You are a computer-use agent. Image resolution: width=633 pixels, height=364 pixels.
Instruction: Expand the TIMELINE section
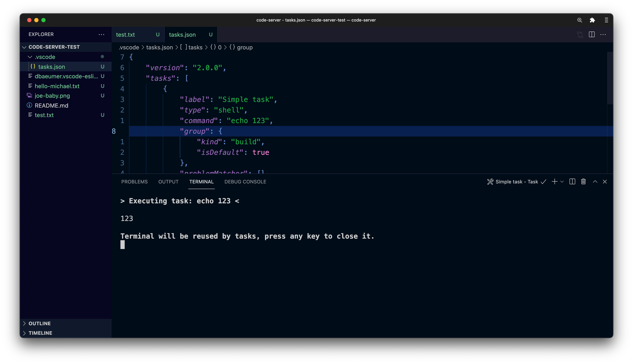pos(40,333)
